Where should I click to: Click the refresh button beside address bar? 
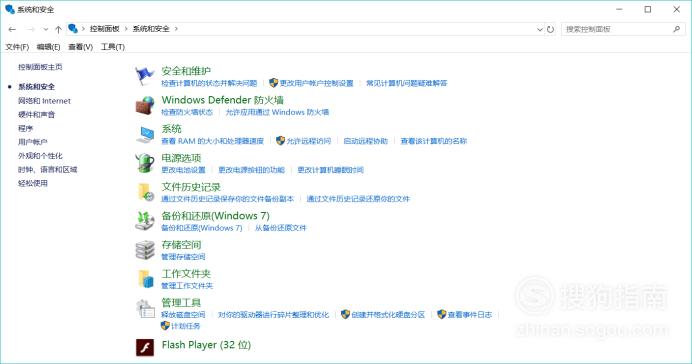[550, 29]
